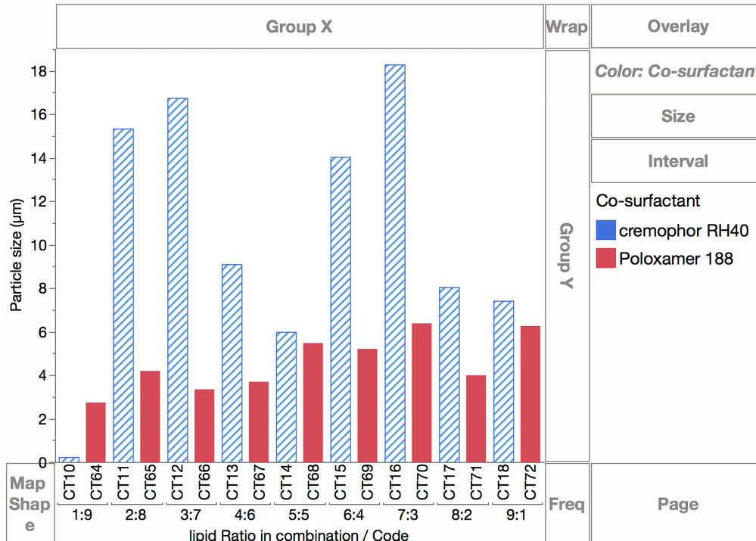Select the CT72 code label on X axis
The height and width of the screenshot is (541, 756).
[530, 482]
